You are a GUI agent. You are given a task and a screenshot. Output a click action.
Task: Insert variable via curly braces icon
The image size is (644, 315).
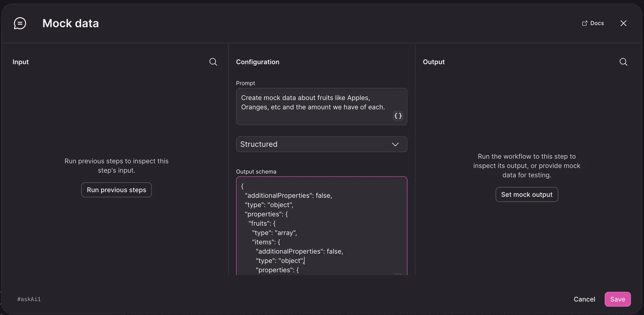[398, 116]
